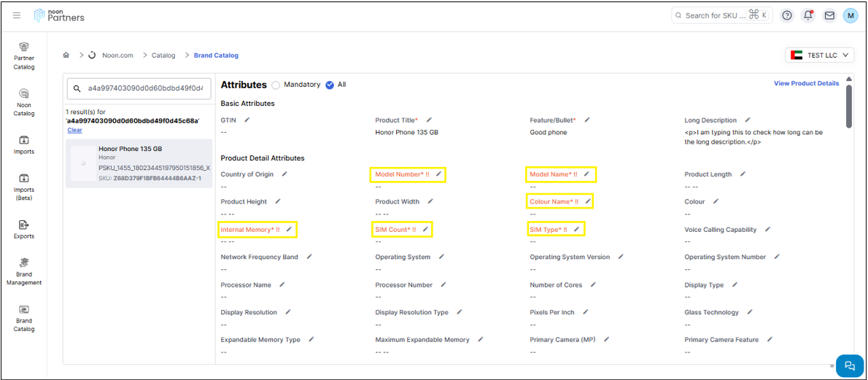Expand the collapsed panel double-chevron
The width and height of the screenshot is (868, 380).
(832, 365)
